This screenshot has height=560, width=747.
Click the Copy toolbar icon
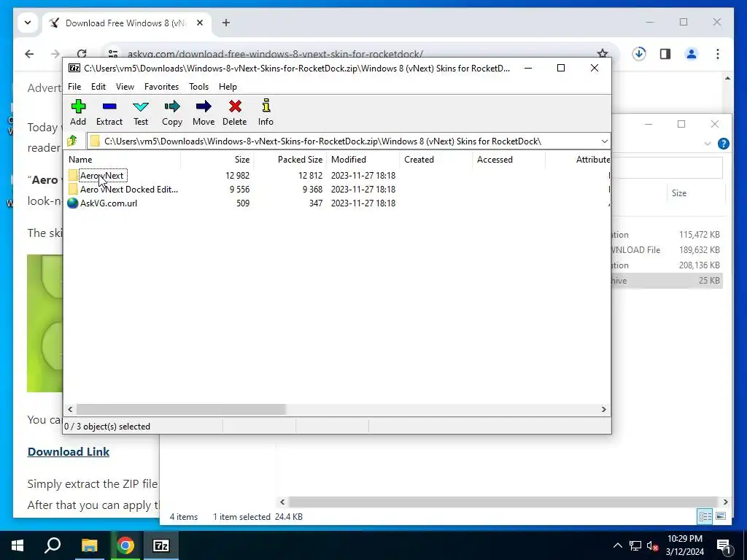[x=172, y=112]
